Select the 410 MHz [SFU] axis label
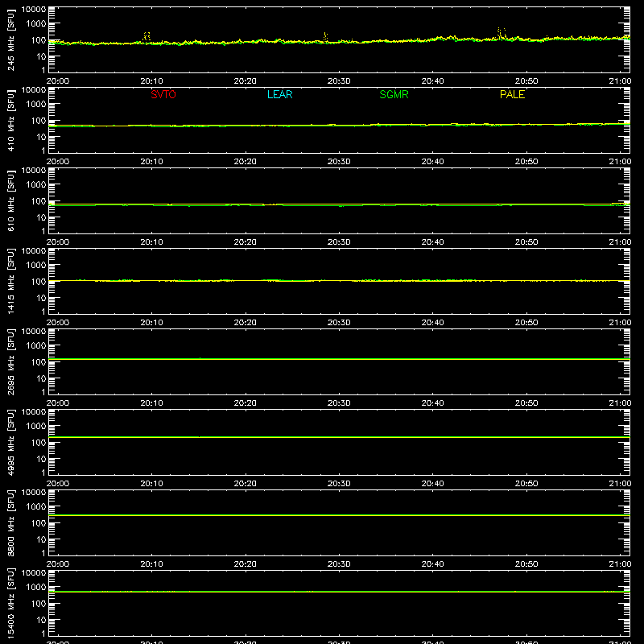Image resolution: width=644 pixels, height=644 pixels. pyautogui.click(x=10, y=120)
